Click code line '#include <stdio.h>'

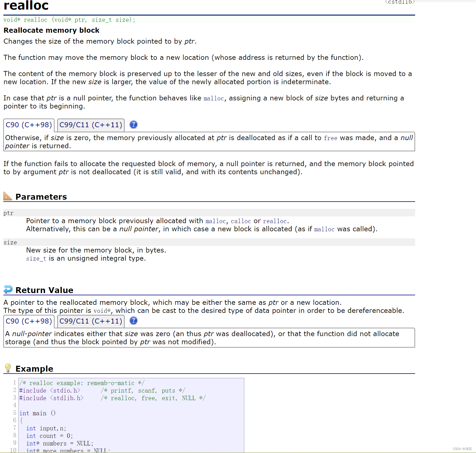50,391
